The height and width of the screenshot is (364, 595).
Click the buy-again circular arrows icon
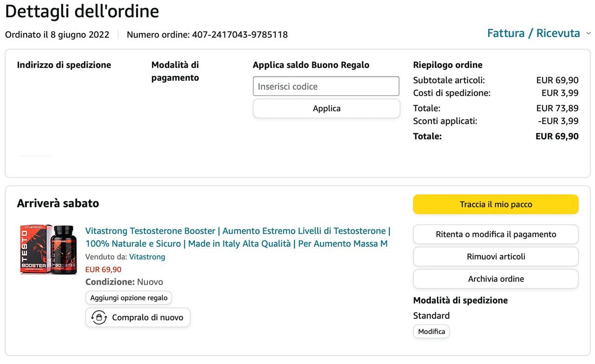coord(99,318)
